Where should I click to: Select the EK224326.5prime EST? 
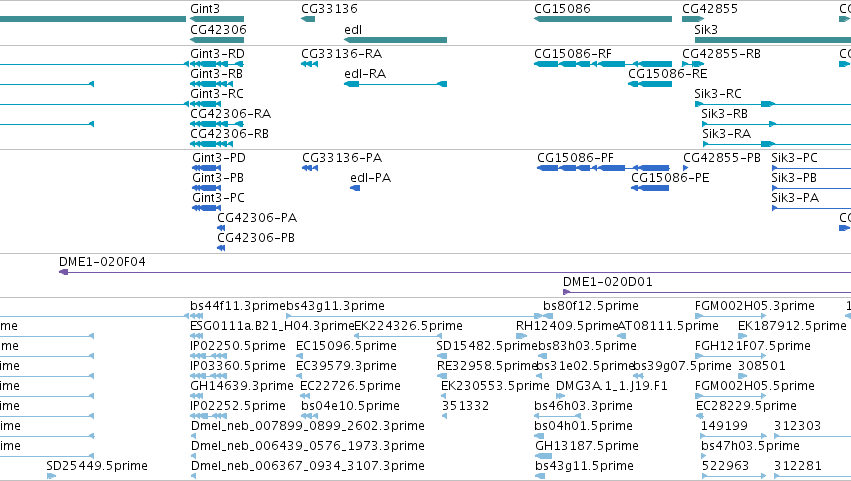[398, 336]
